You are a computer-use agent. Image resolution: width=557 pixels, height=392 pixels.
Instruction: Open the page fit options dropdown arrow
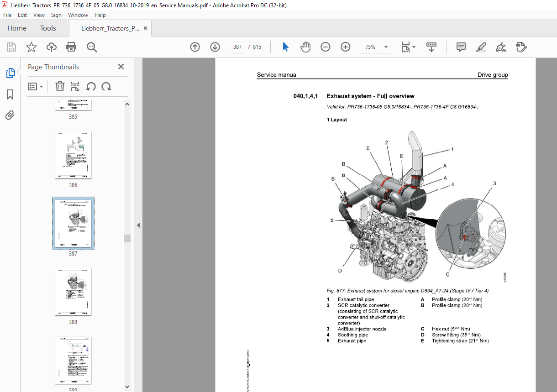[x=414, y=47]
